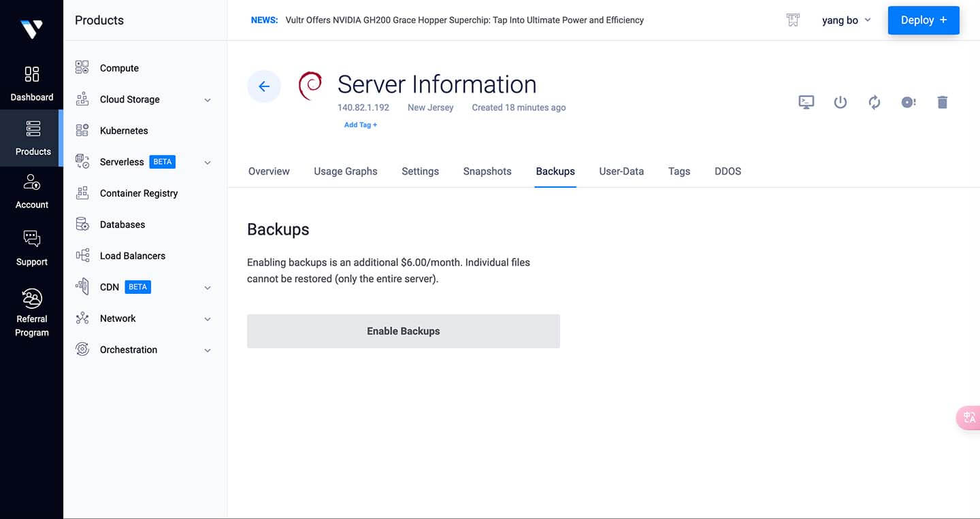The height and width of the screenshot is (519, 980).
Task: Open the yang bo user dropdown
Action: [846, 20]
